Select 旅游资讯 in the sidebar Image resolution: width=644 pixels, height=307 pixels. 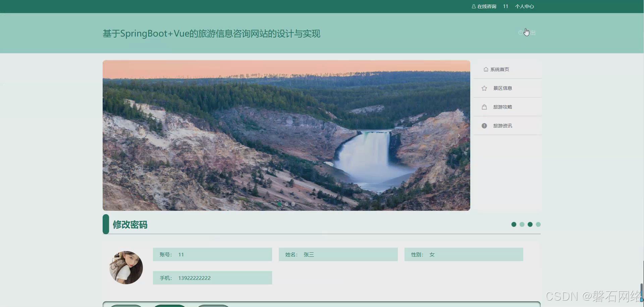(503, 125)
